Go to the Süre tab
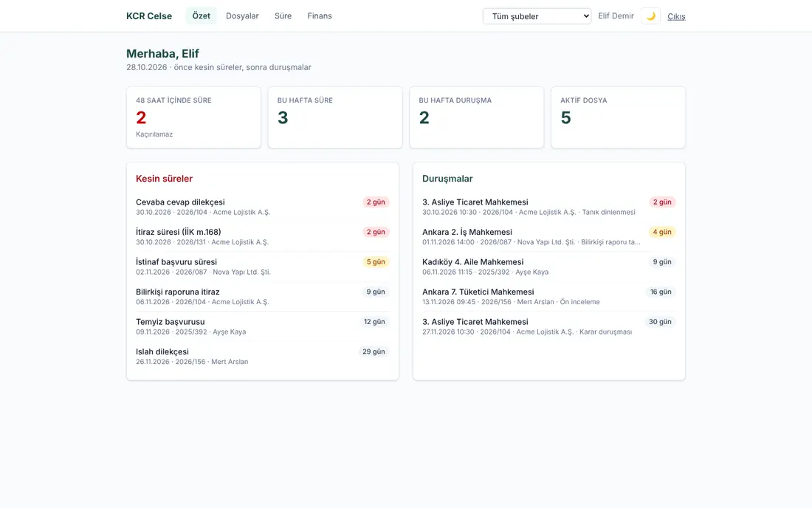This screenshot has width=812, height=508. click(x=283, y=16)
